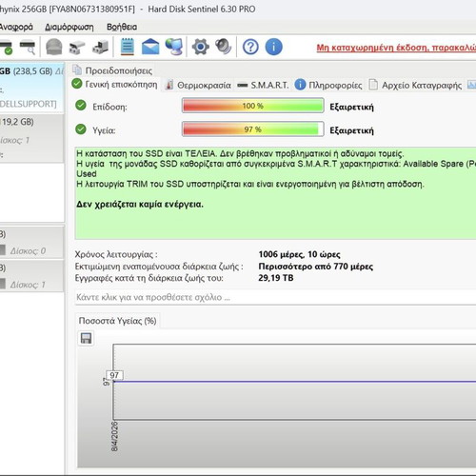Click the disk with green check icon
This screenshot has width=476, height=476.
pos(6,47)
